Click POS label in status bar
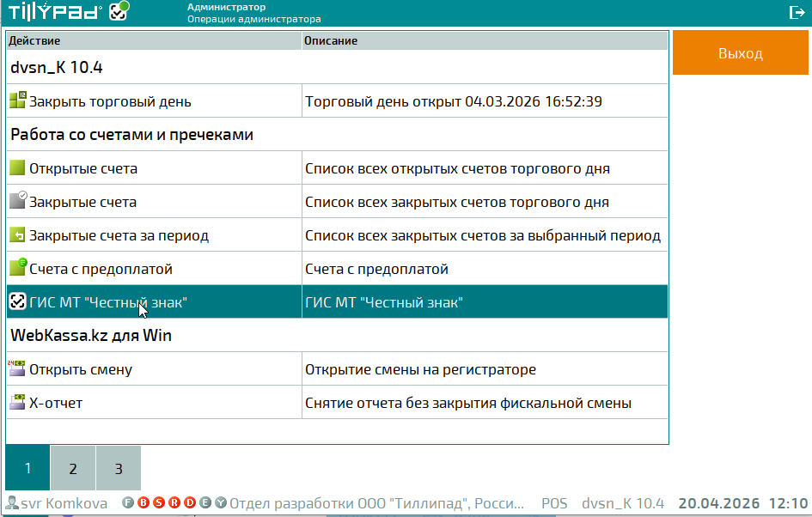This screenshot has width=812, height=517. [x=554, y=503]
